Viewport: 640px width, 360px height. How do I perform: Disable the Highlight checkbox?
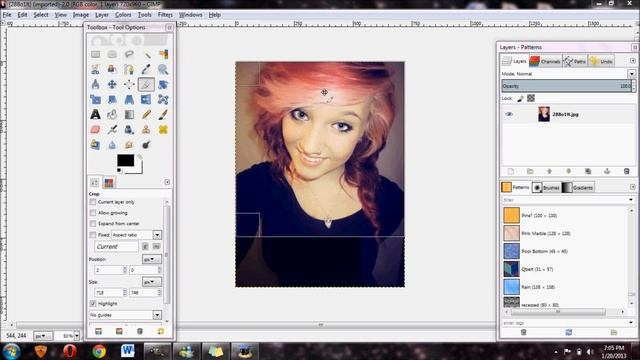coord(93,304)
